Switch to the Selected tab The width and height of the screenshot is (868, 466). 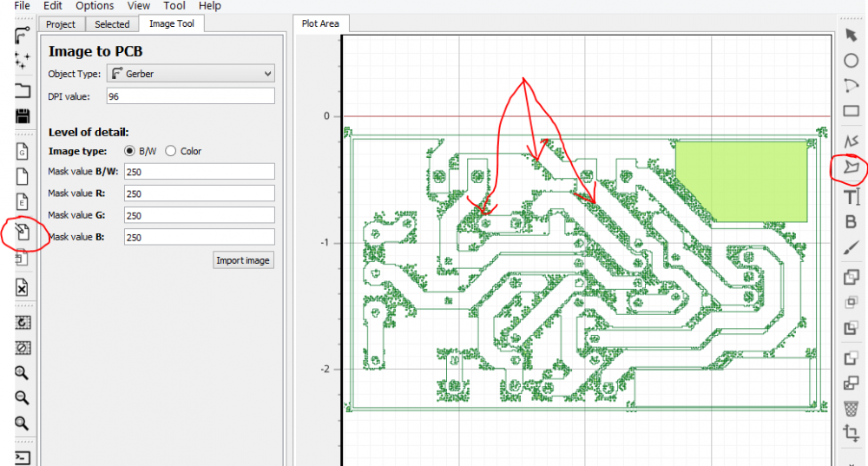click(112, 24)
